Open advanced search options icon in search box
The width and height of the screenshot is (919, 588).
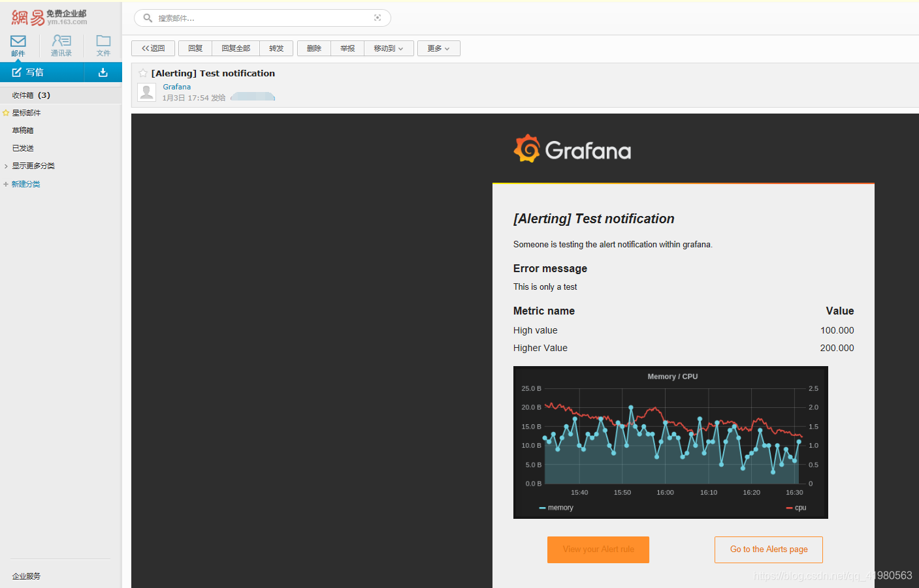378,18
